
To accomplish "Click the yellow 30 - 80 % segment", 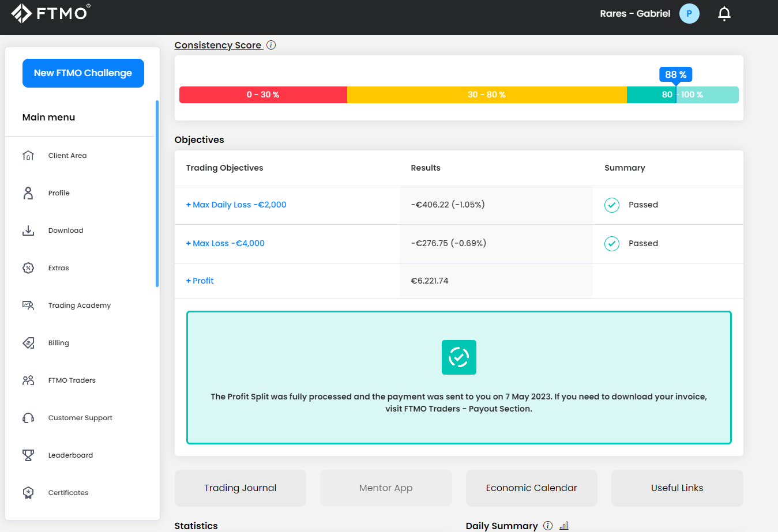I will click(x=487, y=95).
